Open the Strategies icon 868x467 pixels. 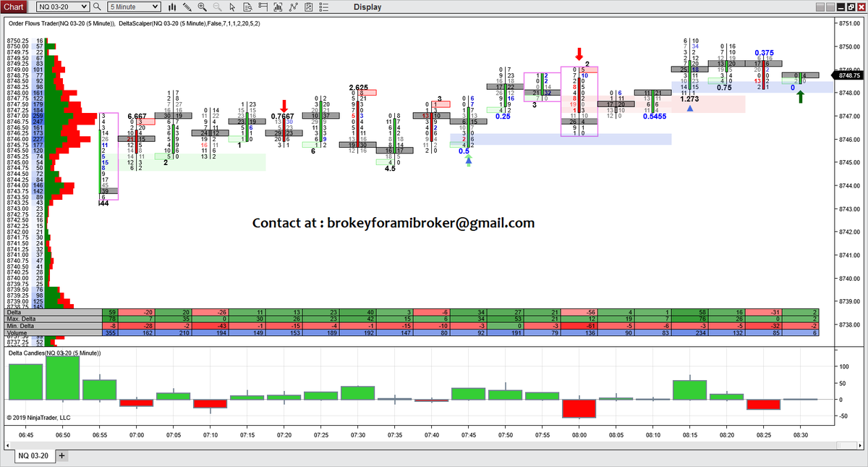pos(308,7)
